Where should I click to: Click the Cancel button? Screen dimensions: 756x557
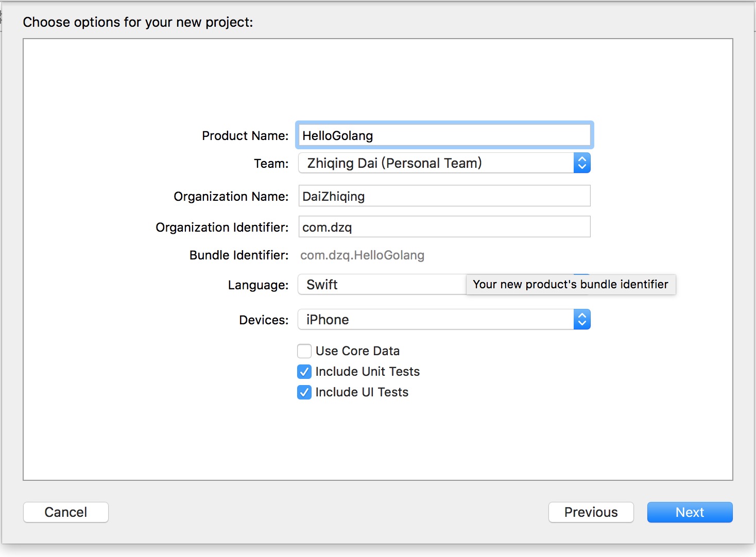click(66, 512)
